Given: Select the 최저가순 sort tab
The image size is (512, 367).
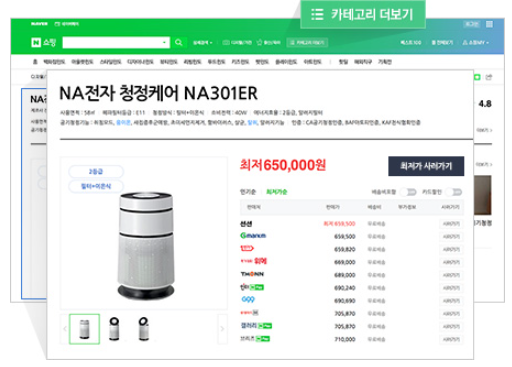Looking at the screenshot, I should point(276,192).
